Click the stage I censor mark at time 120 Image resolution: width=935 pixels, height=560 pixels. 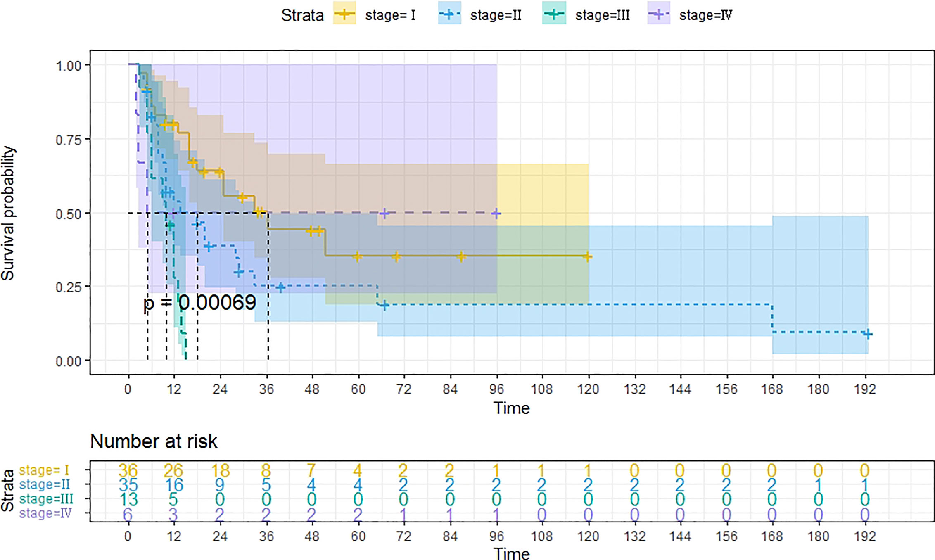point(587,257)
